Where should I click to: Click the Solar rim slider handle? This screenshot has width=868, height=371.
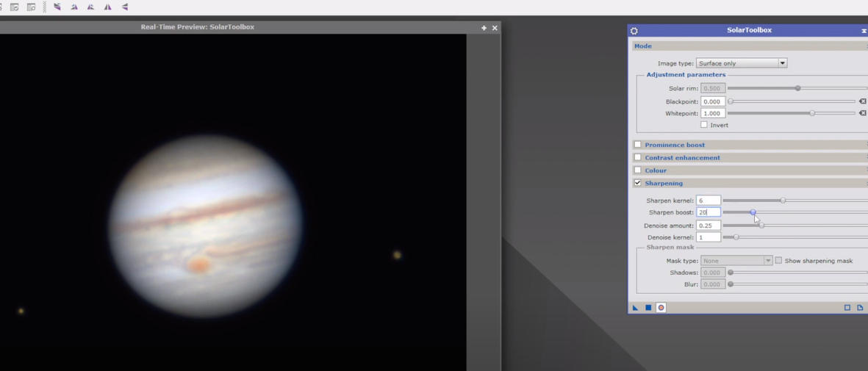pyautogui.click(x=797, y=88)
